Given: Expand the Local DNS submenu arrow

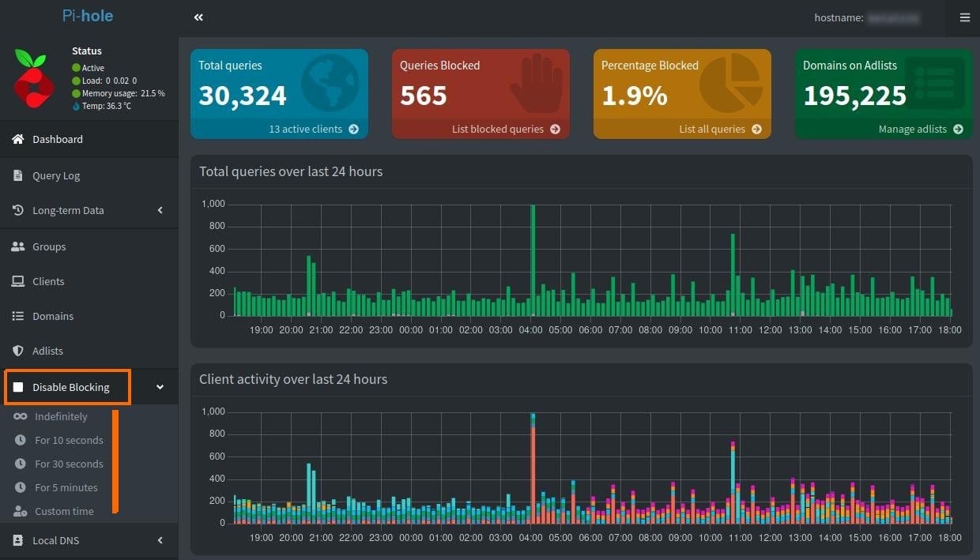Looking at the screenshot, I should 160,540.
